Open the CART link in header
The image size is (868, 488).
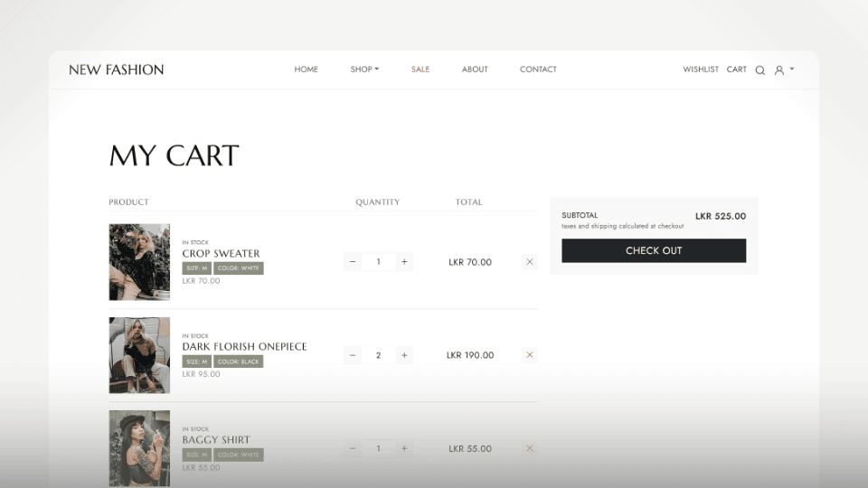coord(736,70)
